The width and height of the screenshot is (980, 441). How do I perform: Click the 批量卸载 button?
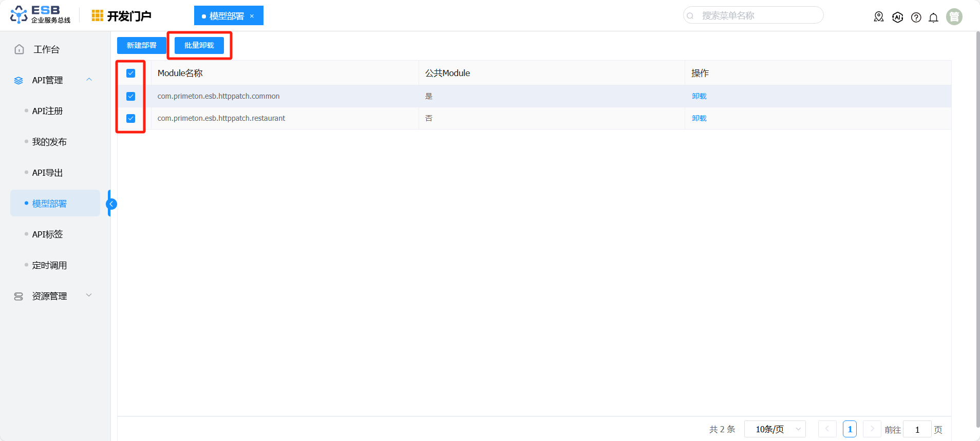(x=199, y=45)
